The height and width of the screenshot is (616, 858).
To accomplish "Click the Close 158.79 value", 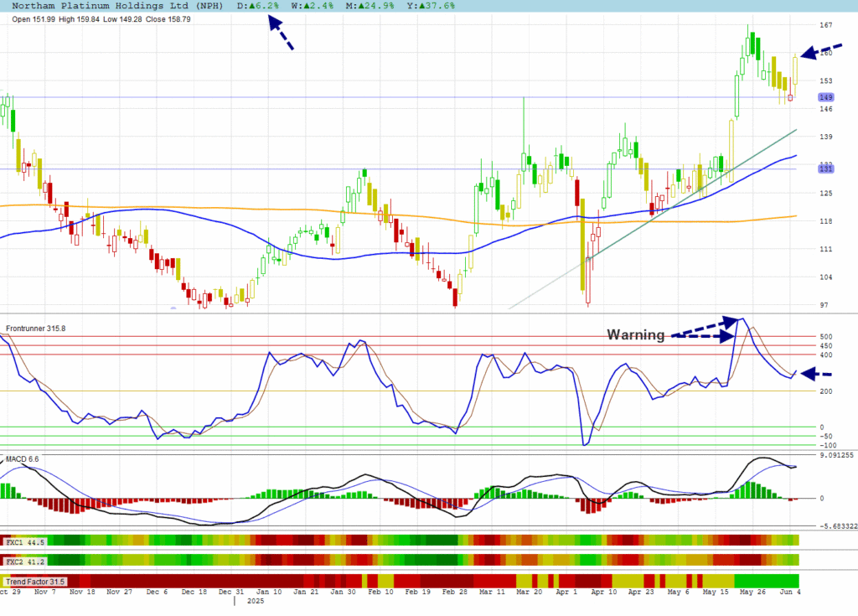I will click(x=168, y=19).
